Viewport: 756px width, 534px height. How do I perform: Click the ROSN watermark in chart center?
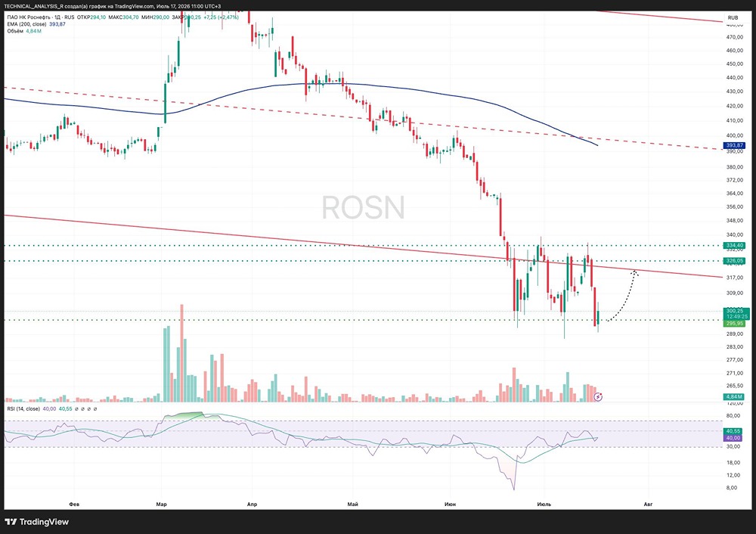364,207
